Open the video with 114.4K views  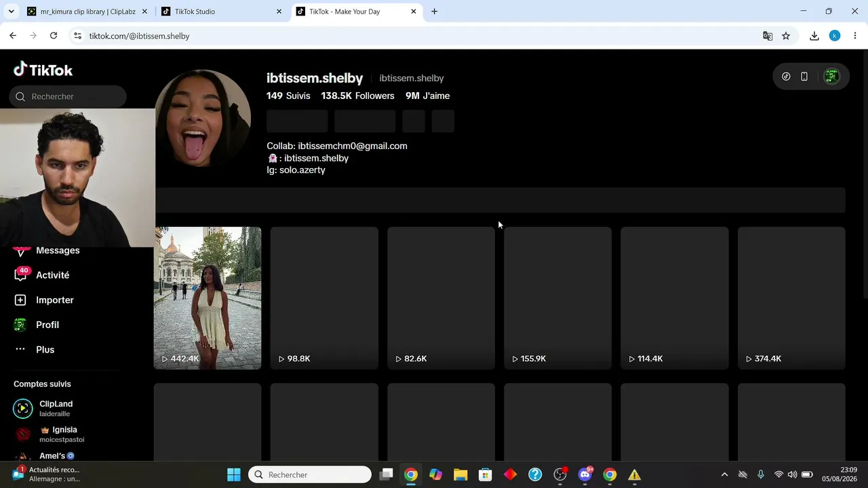[675, 298]
